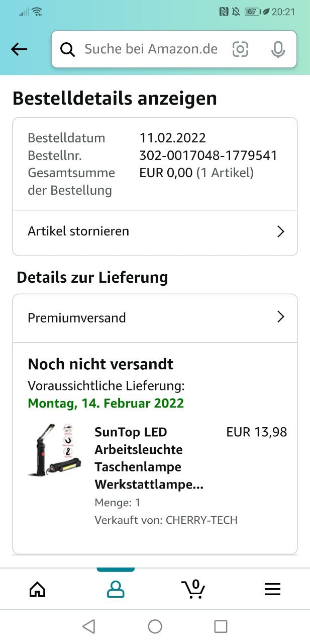Open Premiumversand delivery details

155,318
